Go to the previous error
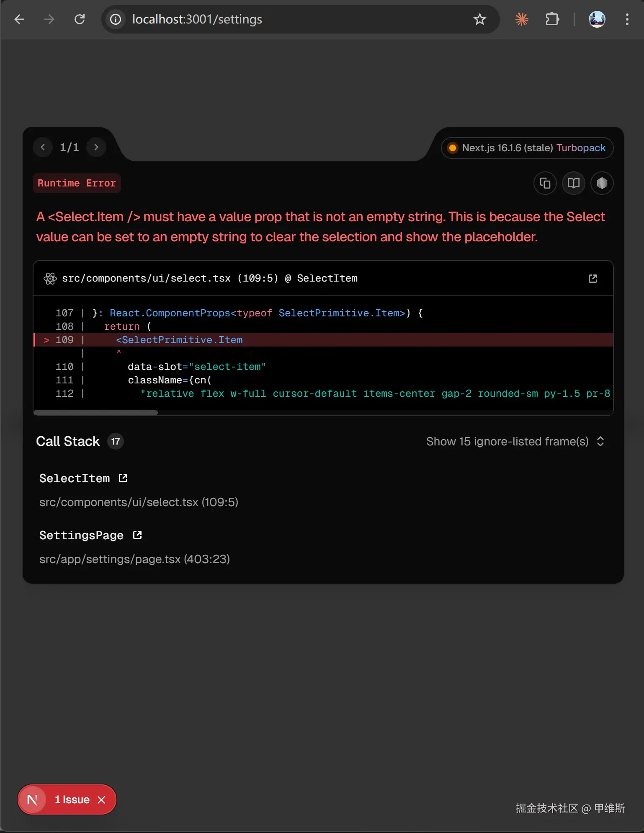Screen dimensions: 644x833 click(43, 147)
